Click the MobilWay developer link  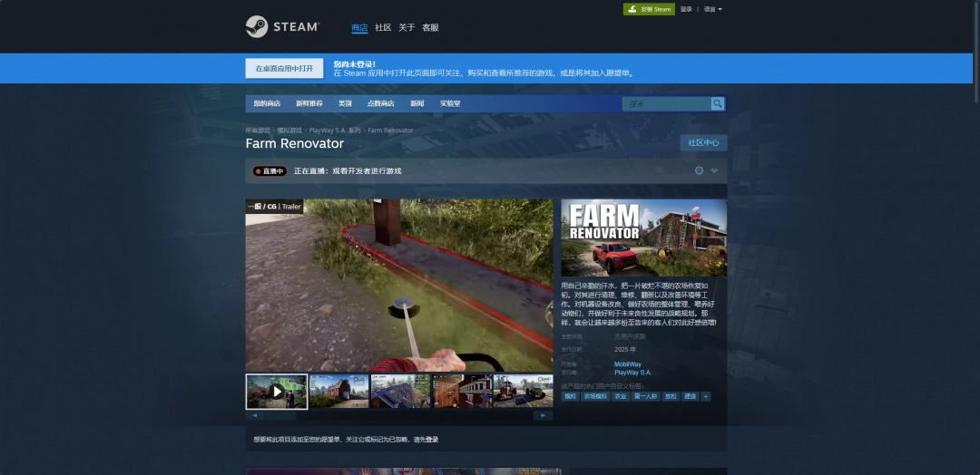[x=627, y=364]
